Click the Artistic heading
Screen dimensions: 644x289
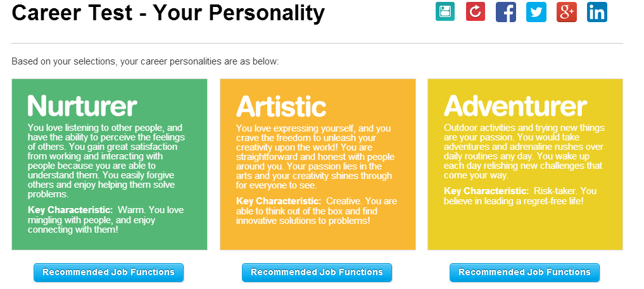tap(281, 106)
